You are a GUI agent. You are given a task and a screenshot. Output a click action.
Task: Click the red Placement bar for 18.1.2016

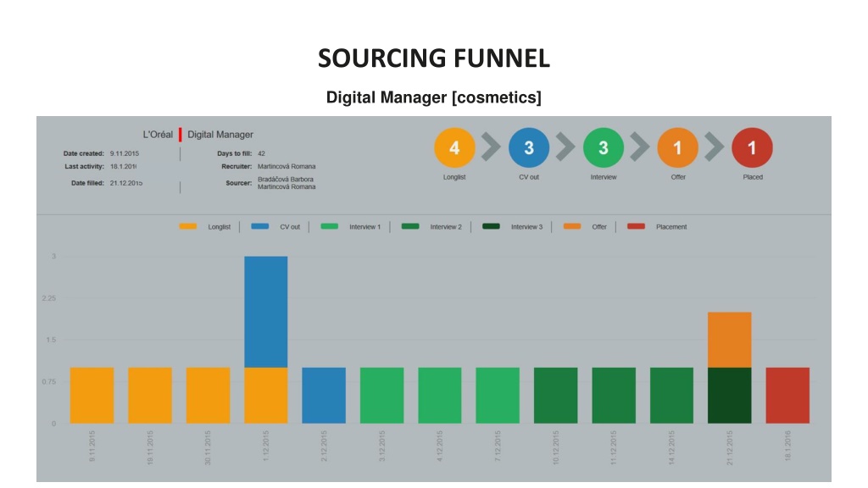pyautogui.click(x=787, y=396)
